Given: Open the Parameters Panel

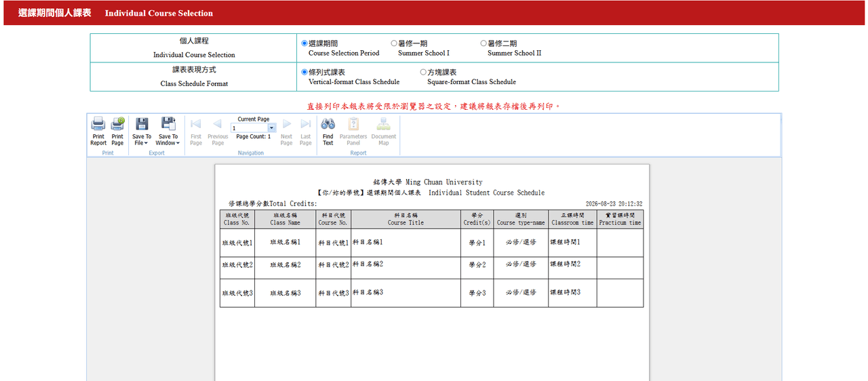Looking at the screenshot, I should [353, 131].
